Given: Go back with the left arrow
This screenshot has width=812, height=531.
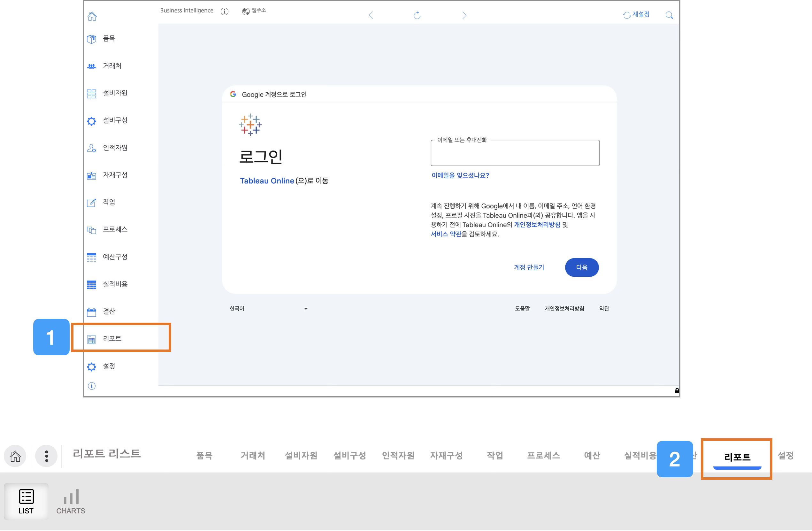Looking at the screenshot, I should [x=371, y=15].
